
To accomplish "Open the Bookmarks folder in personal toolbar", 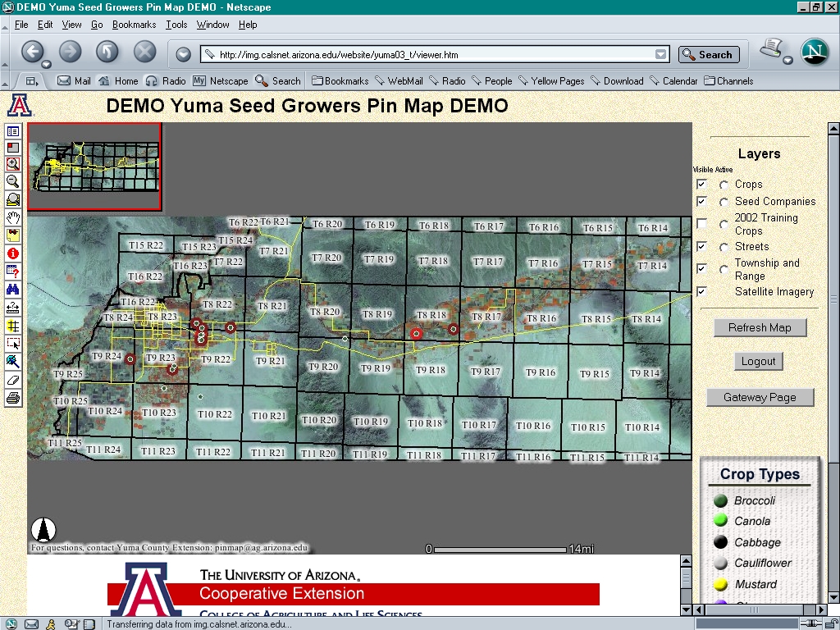I will point(340,81).
